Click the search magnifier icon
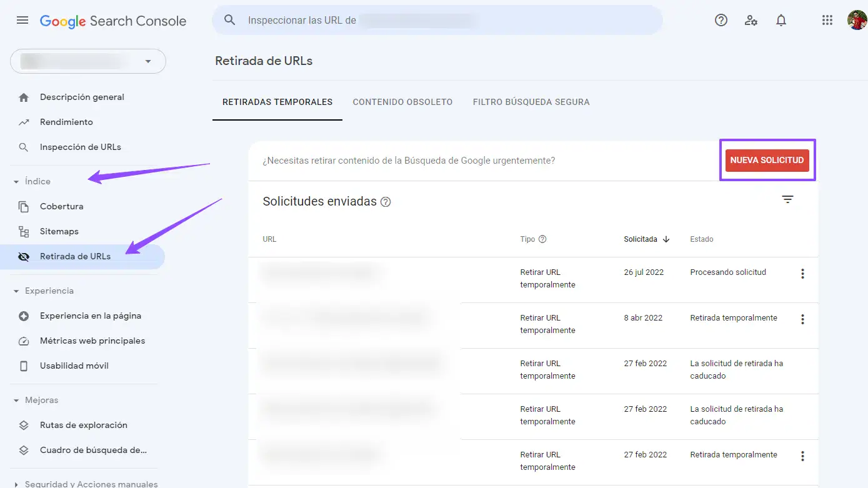Viewport: 868px width, 488px height. point(230,20)
